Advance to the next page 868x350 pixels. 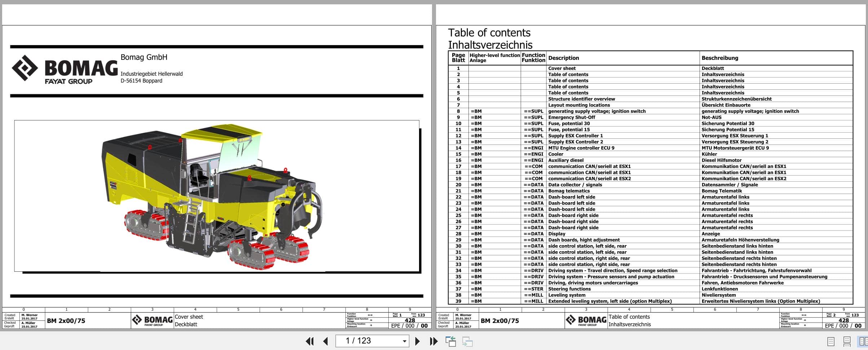click(418, 341)
